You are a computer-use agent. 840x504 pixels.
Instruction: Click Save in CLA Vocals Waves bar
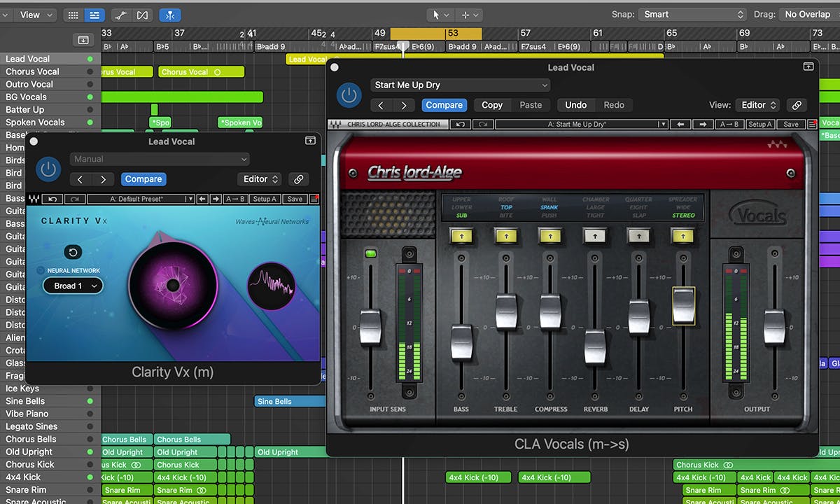(x=791, y=124)
